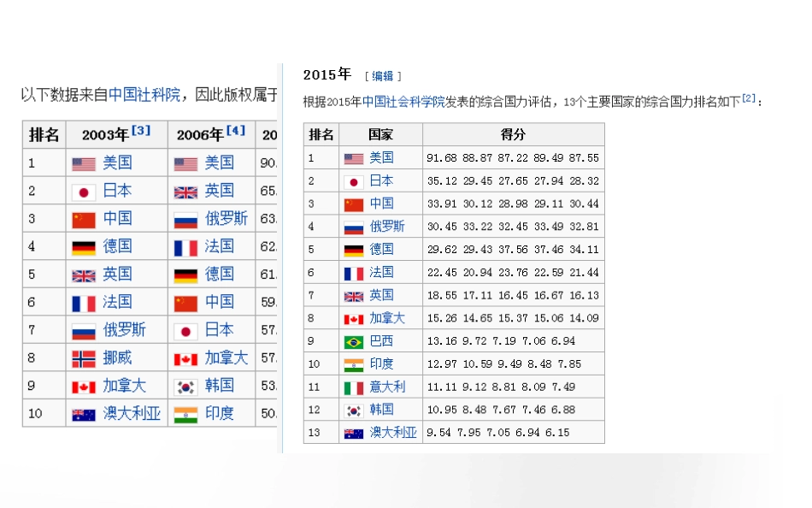Click Russia flag in 2015 table row 4
The height and width of the screenshot is (508, 812).
coord(354,227)
